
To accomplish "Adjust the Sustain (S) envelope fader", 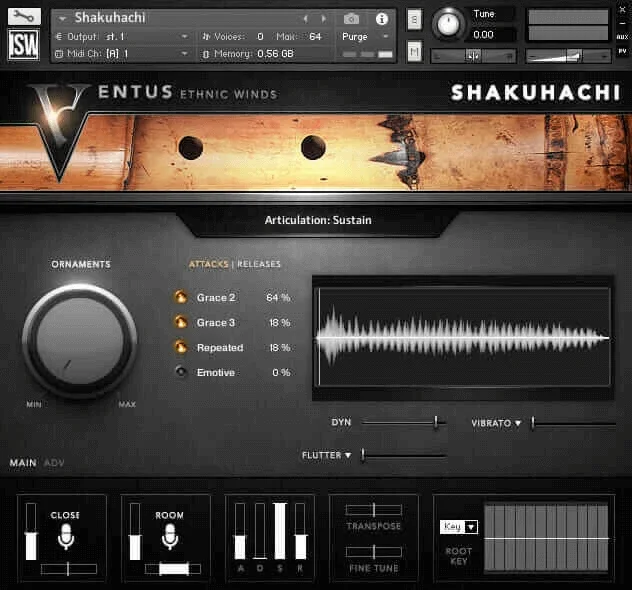I will coord(280,531).
